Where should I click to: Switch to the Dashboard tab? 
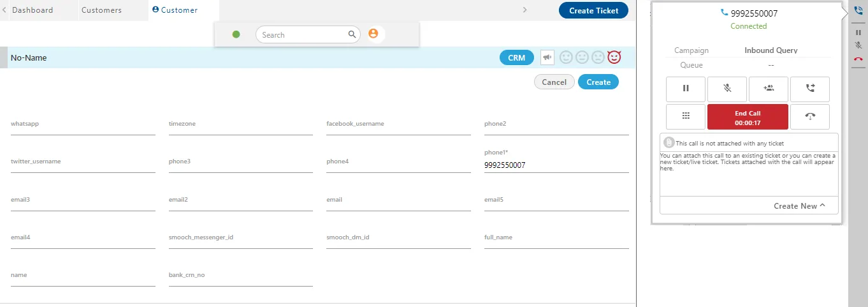[33, 10]
